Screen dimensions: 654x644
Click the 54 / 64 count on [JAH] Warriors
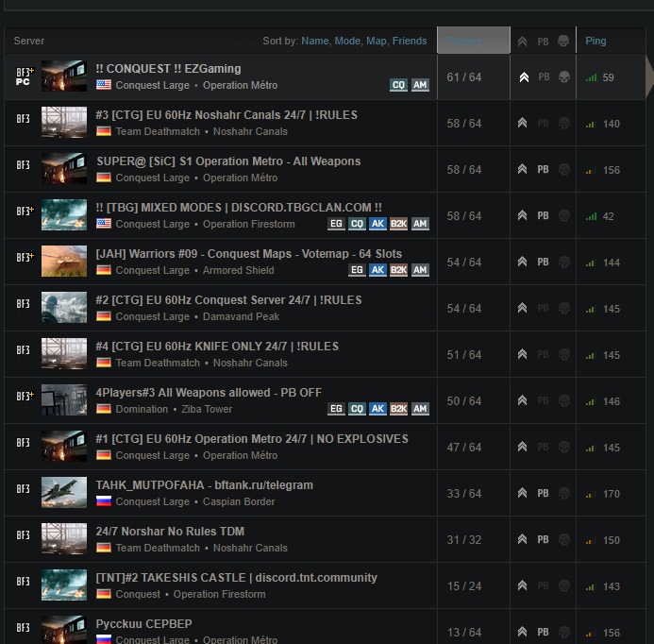coord(464,263)
